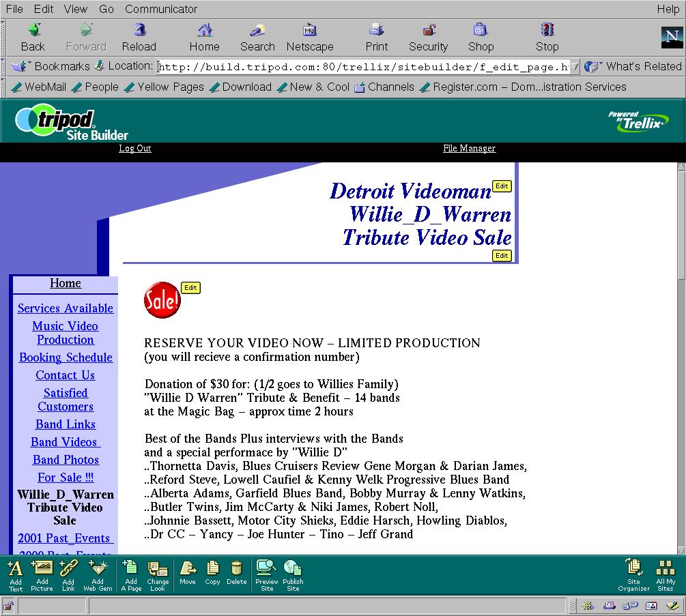Click Add A Page tool
Screen dimensions: 686x616
click(x=131, y=576)
